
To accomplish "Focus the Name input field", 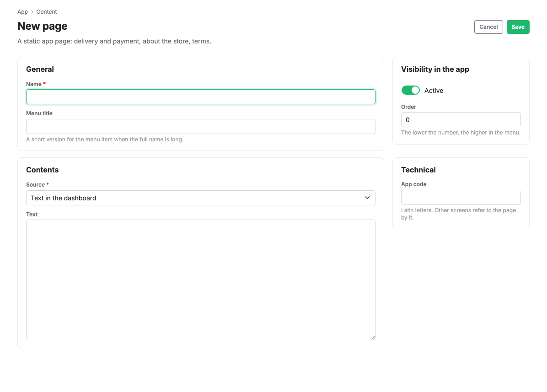I will 201,97.
